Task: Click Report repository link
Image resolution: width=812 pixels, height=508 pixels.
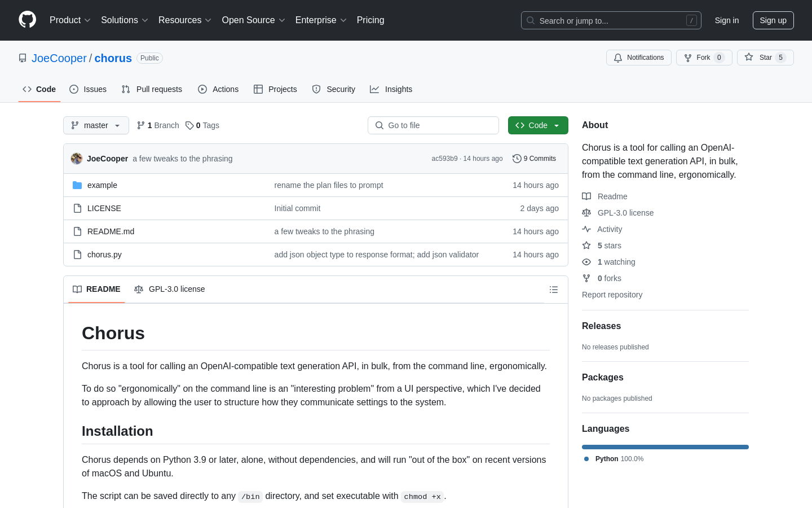Action: click(x=612, y=295)
